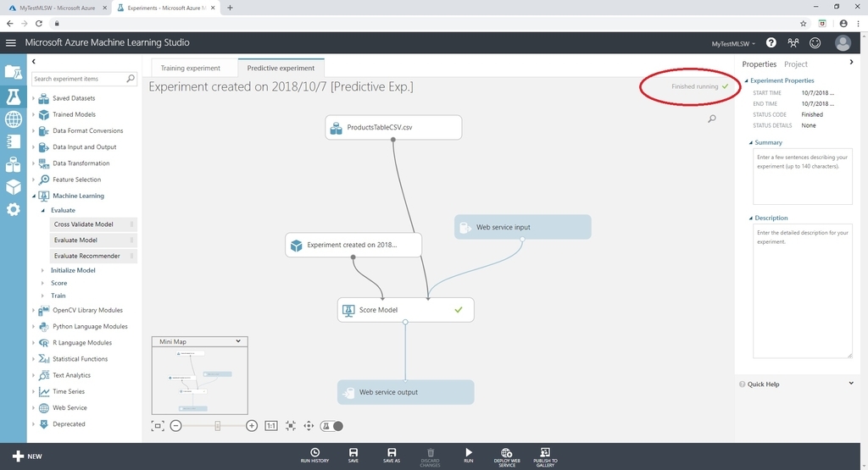Expand Feature Selection category

(34, 180)
